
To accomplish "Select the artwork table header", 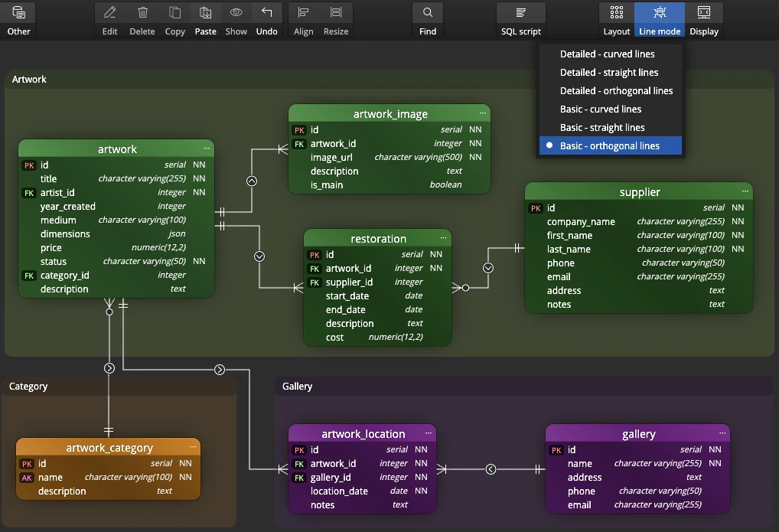I will (x=116, y=149).
